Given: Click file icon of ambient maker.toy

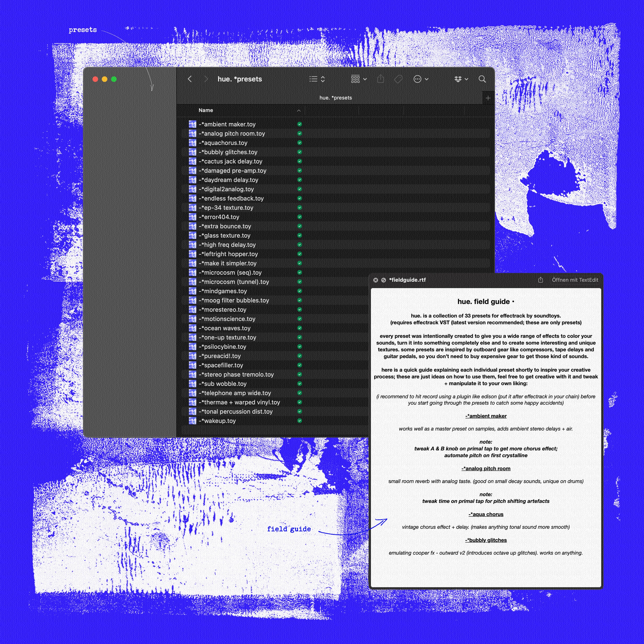Looking at the screenshot, I should tap(192, 124).
